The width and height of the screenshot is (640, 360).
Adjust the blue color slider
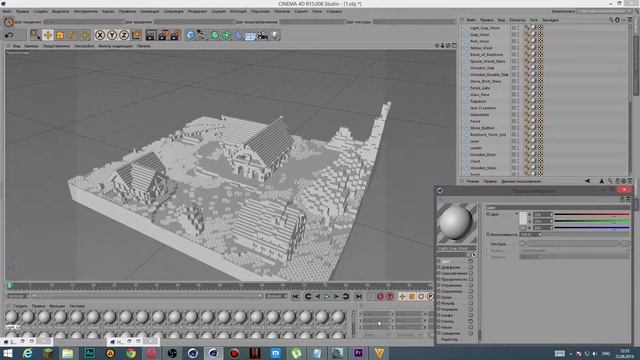pyautogui.click(x=592, y=227)
